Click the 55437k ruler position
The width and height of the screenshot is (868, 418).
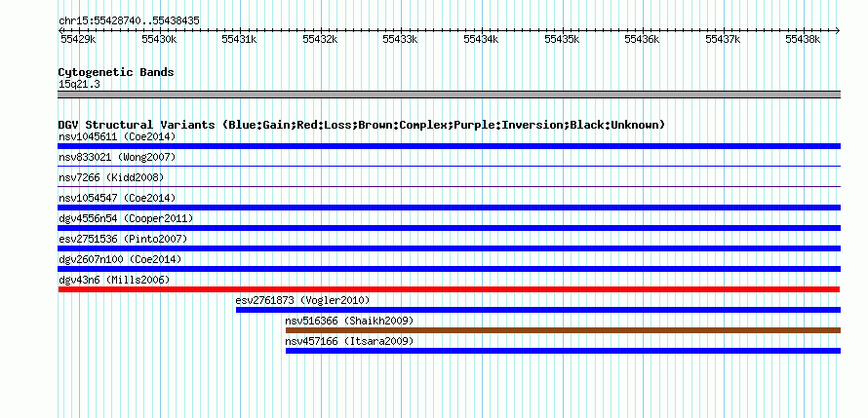pyautogui.click(x=724, y=39)
